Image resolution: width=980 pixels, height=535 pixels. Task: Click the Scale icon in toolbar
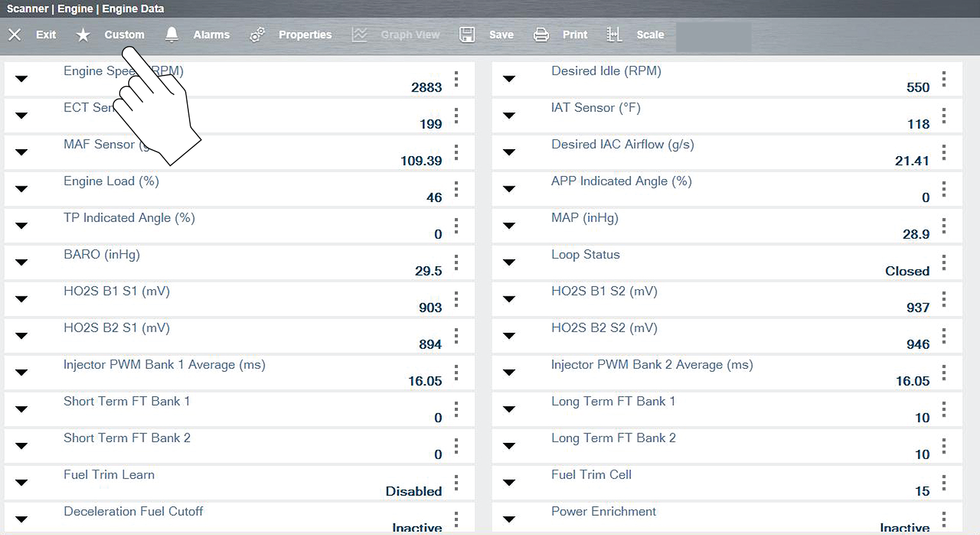614,35
